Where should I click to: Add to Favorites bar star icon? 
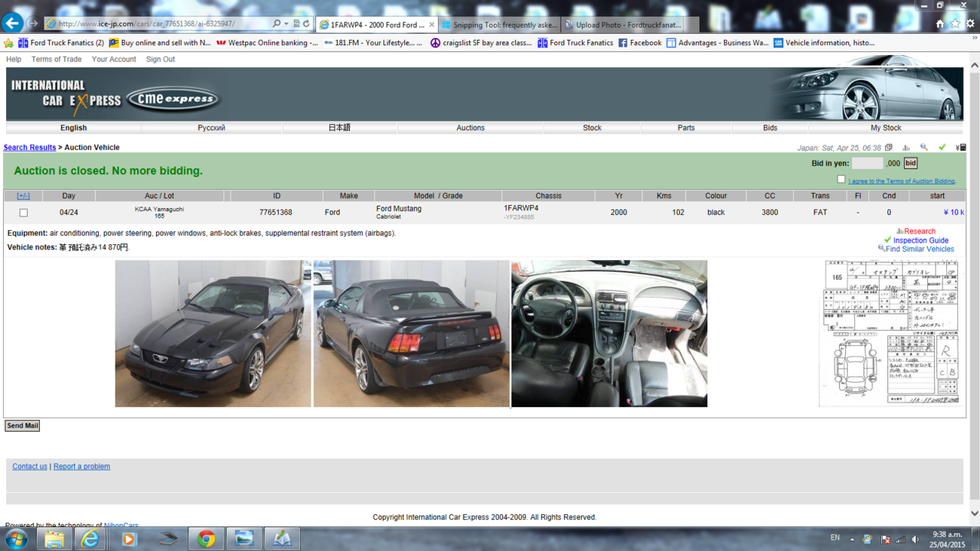pos(9,43)
